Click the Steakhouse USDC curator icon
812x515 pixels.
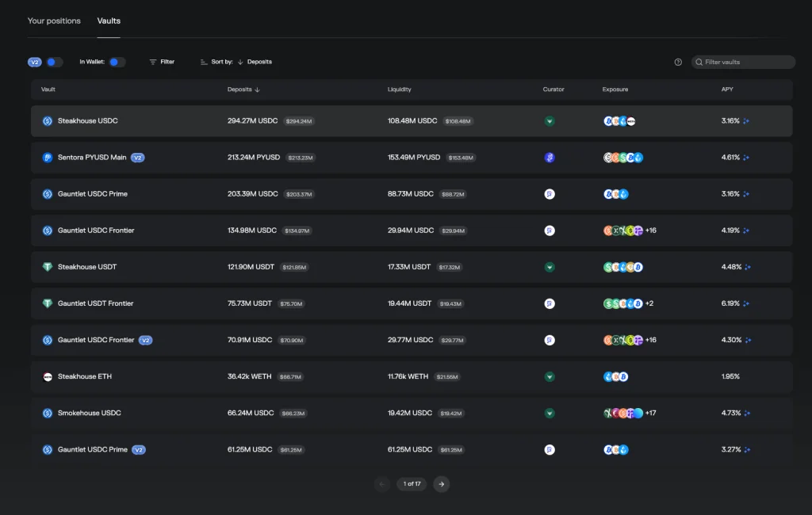pos(550,121)
